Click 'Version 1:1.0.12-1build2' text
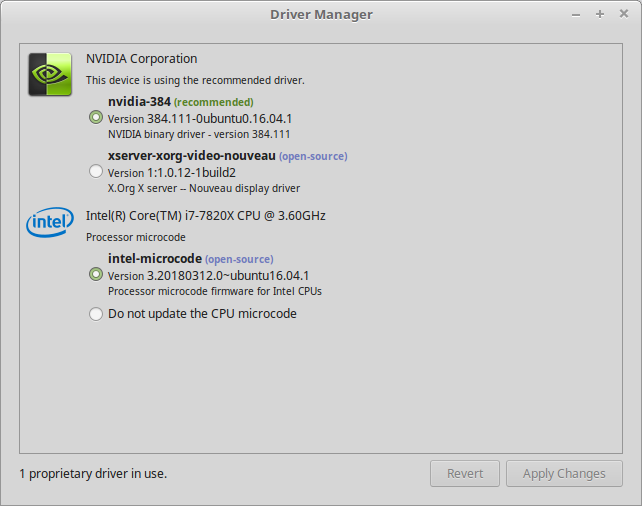The image size is (642, 506). click(x=172, y=173)
